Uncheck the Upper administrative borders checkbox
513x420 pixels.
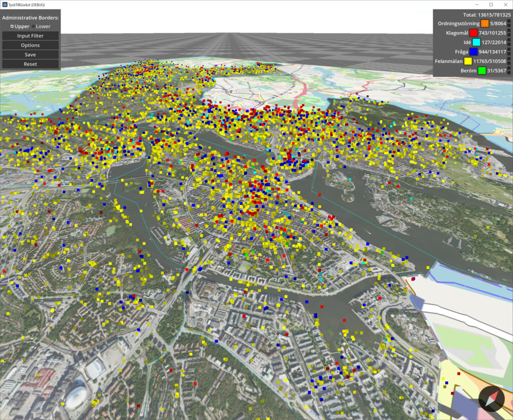pos(12,26)
